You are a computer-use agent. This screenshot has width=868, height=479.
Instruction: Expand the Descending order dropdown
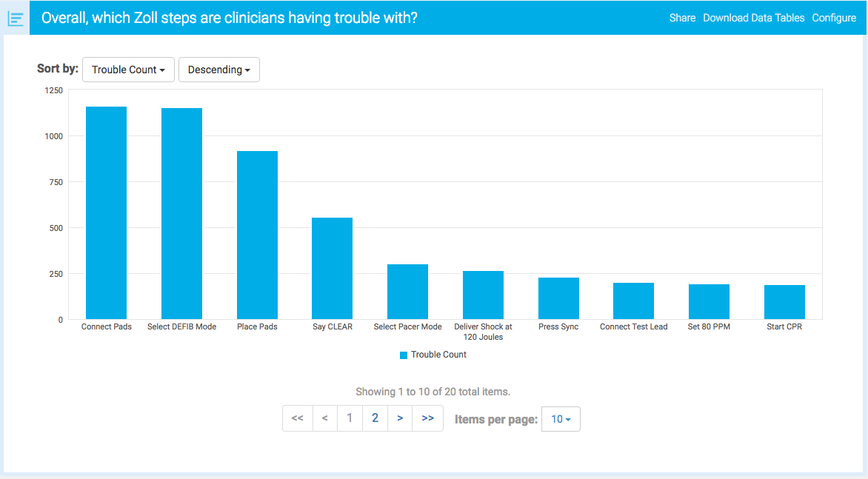[x=219, y=70]
